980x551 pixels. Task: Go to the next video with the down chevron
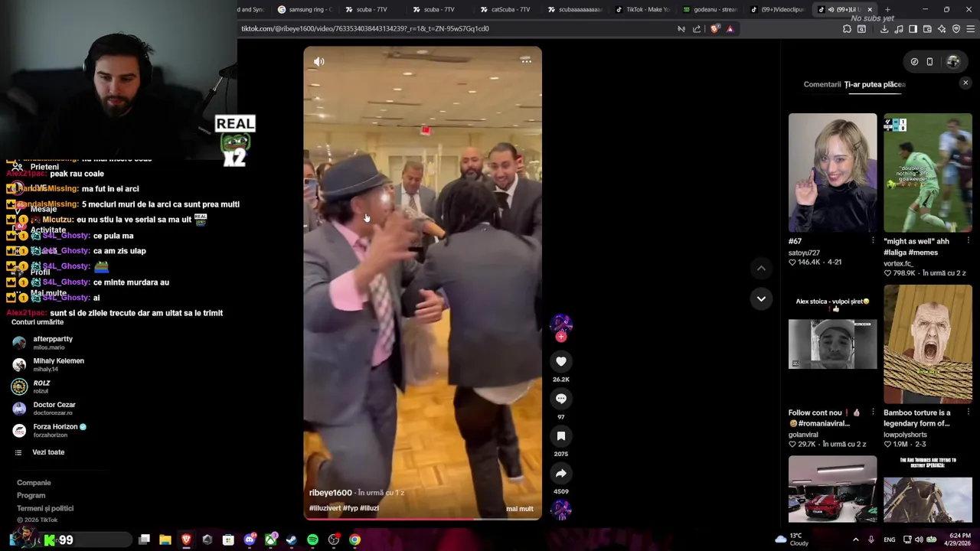point(761,298)
